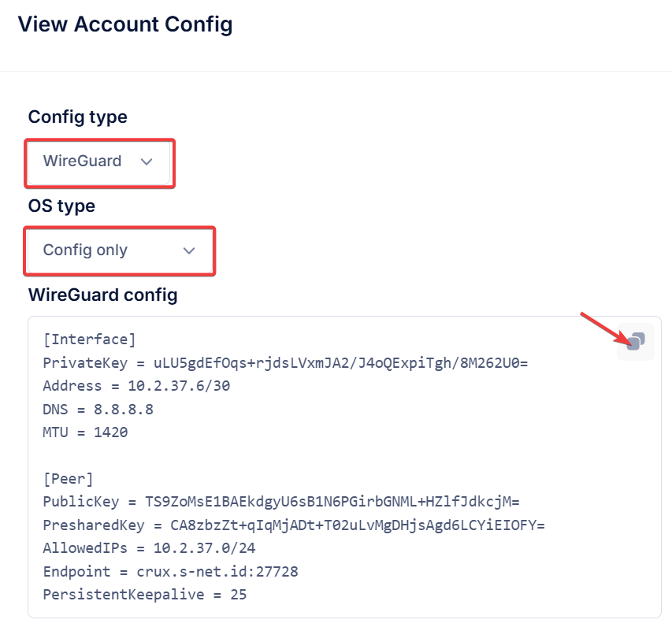Image resolution: width=672 pixels, height=627 pixels.
Task: Click the WireGuard config section label
Action: 103,295
